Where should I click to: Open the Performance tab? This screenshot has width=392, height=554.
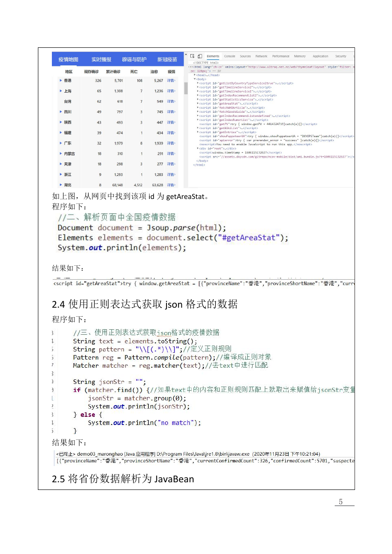[x=281, y=56]
